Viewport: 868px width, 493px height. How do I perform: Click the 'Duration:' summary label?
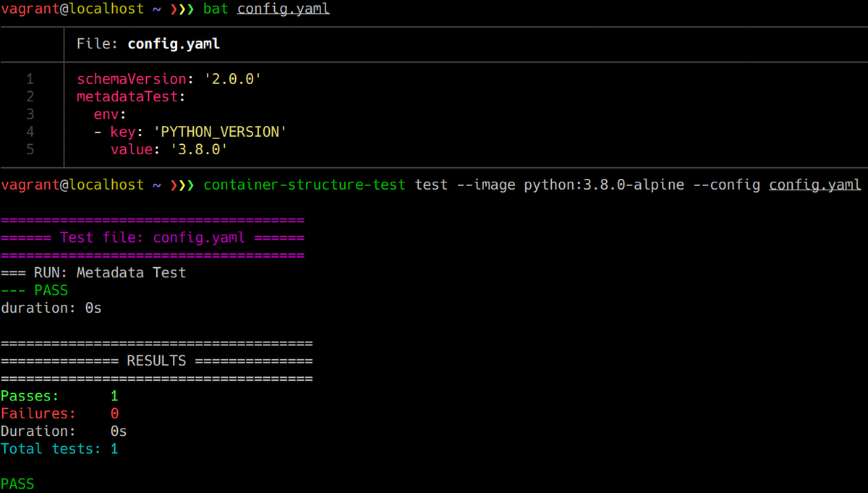point(38,431)
